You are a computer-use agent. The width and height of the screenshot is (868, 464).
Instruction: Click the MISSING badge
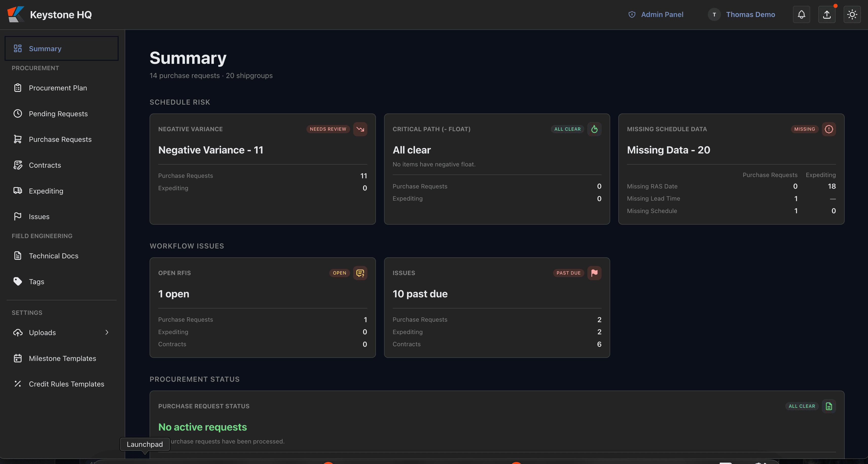(804, 129)
